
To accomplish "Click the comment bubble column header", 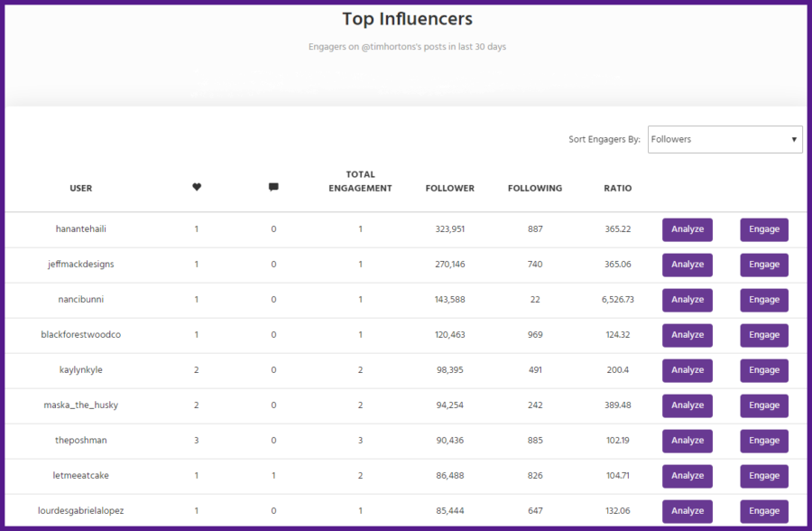I will tap(273, 187).
